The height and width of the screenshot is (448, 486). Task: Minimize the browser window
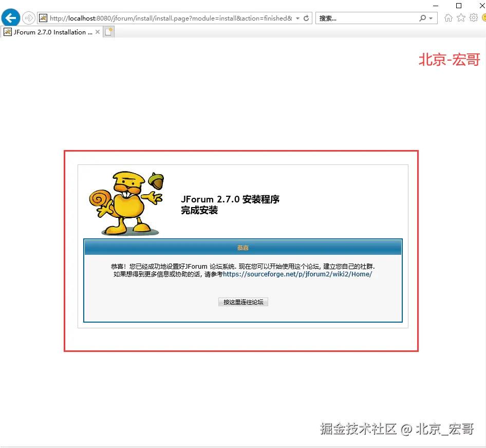pyautogui.click(x=436, y=6)
